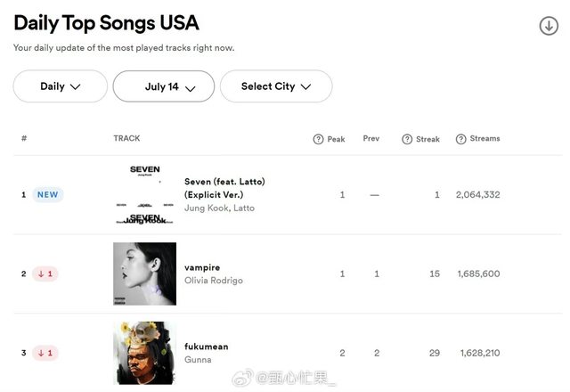Open the Daily frequency dropdown
Image resolution: width=570 pixels, height=392 pixels.
pyautogui.click(x=61, y=86)
